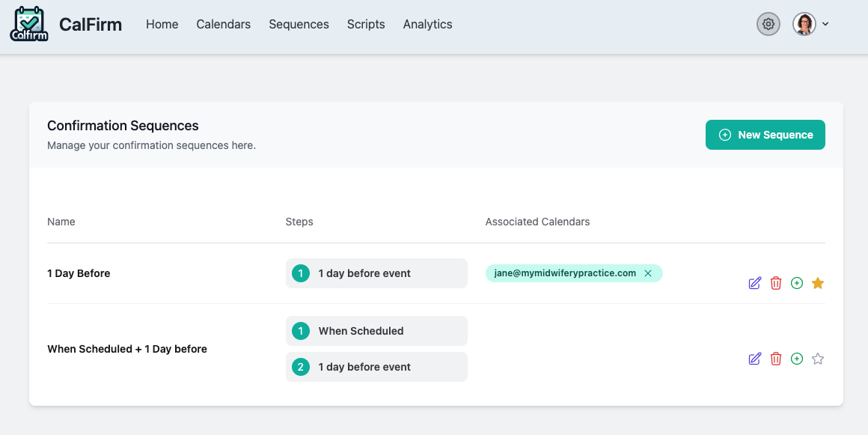Delete 'When Scheduled + 1 Day before' sequence
Viewport: 868px width, 435px height.
(x=775, y=359)
